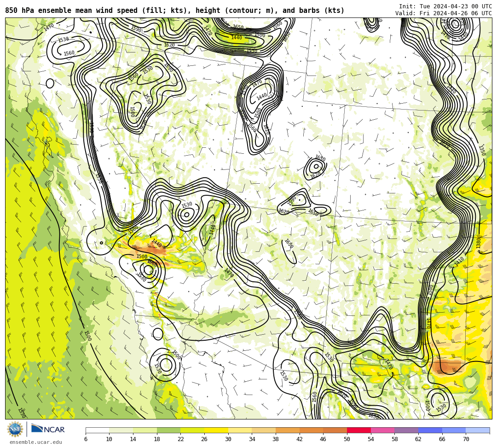Click the colorbar tick label 14
Screen dimensions: 497x448
coord(133,439)
